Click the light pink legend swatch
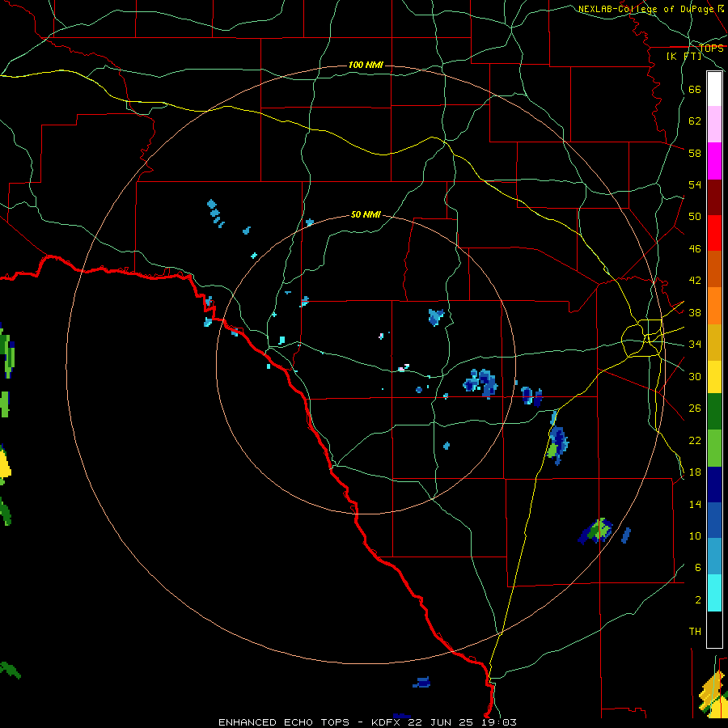The height and width of the screenshot is (728, 728). [x=714, y=124]
